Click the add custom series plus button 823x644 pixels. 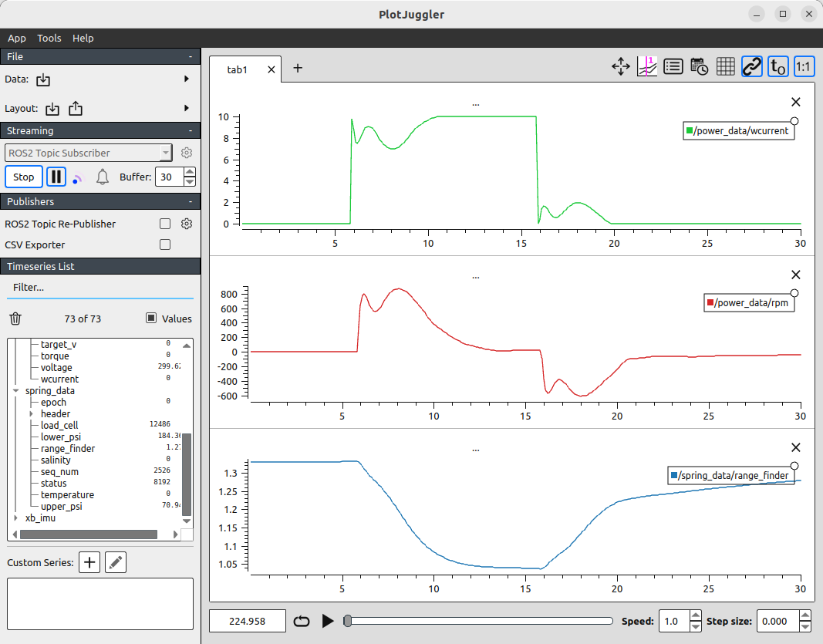tap(90, 563)
